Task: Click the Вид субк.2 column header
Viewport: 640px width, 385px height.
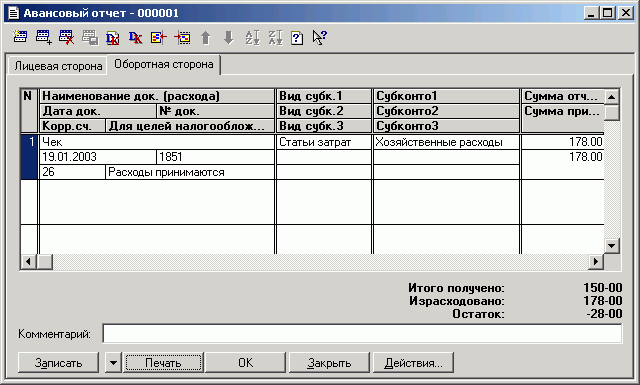Action: 324,111
